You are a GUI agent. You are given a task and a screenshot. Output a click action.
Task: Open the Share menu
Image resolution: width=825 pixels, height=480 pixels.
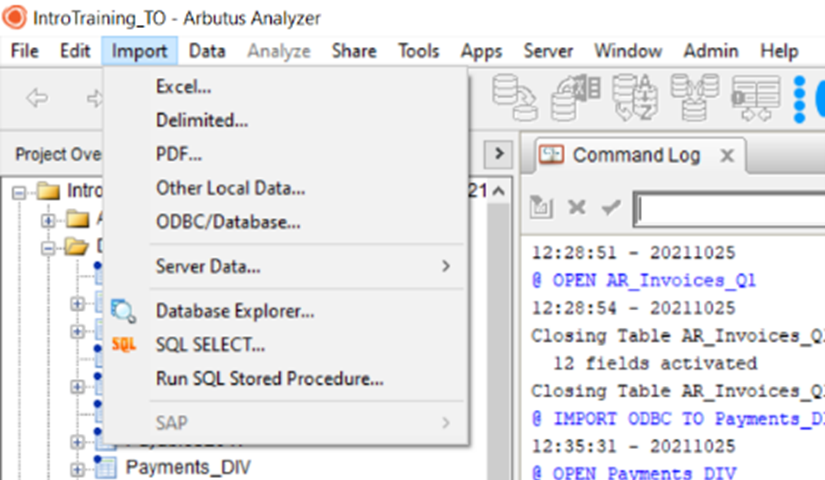[x=354, y=51]
